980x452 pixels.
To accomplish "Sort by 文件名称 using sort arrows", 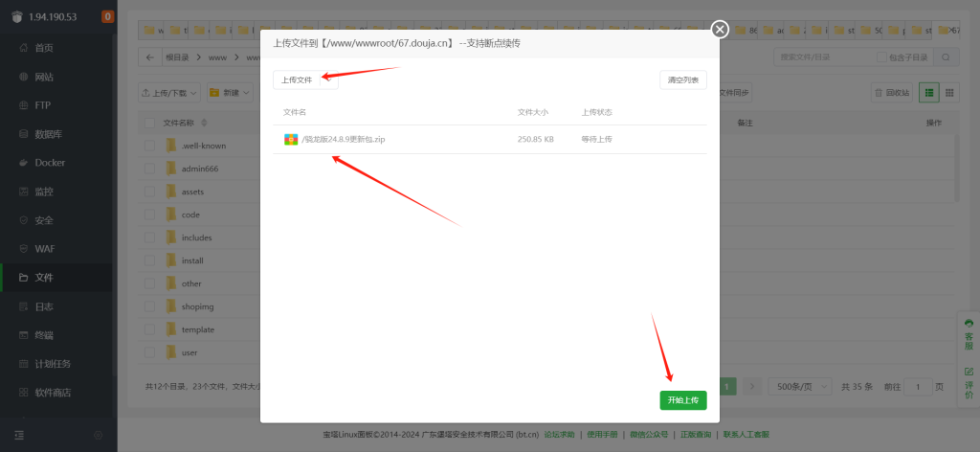I will click(204, 123).
